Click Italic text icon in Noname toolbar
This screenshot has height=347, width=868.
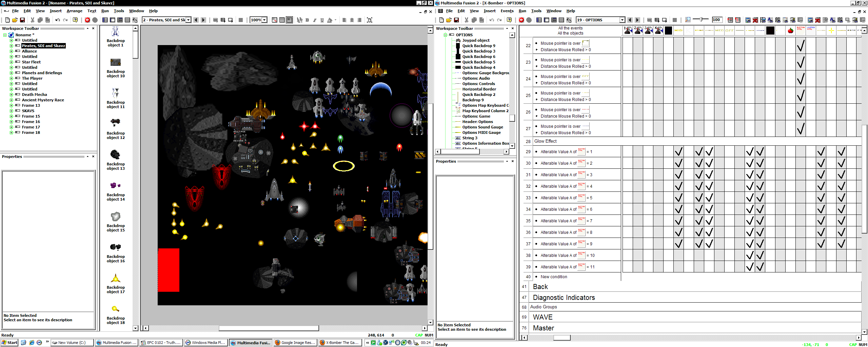(315, 20)
